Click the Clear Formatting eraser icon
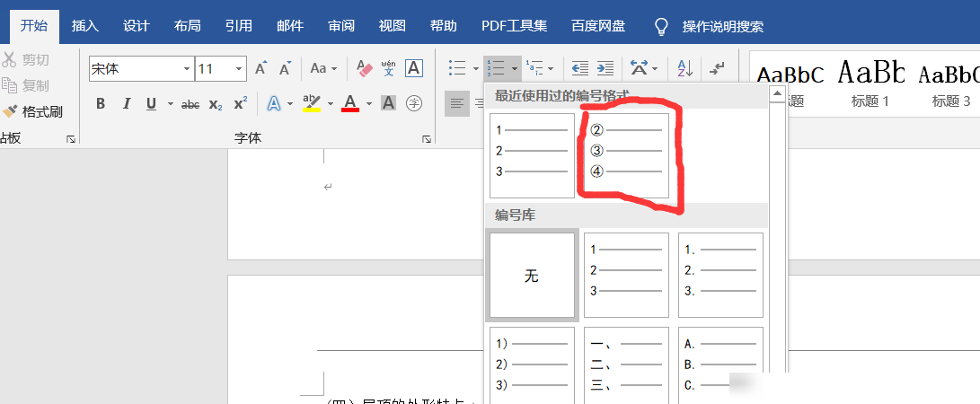 [x=365, y=68]
